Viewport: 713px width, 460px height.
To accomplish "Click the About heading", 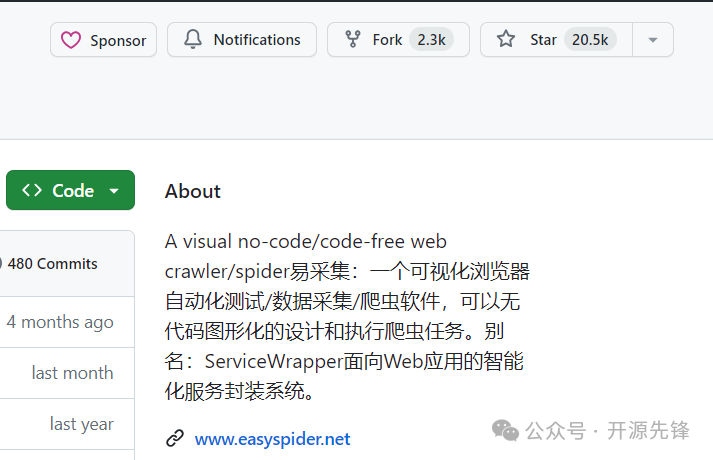I will (x=193, y=191).
